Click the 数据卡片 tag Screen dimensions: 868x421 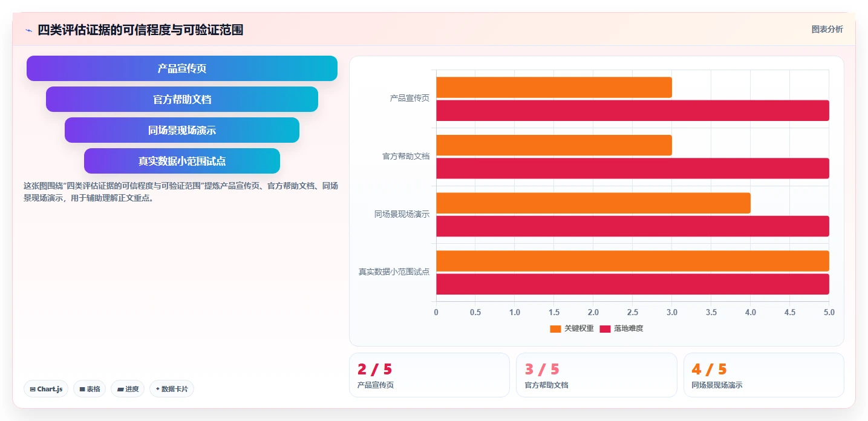[172, 389]
